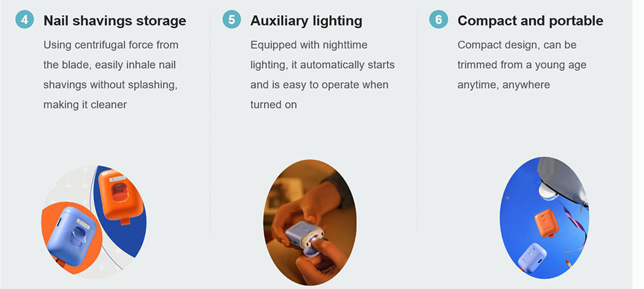The image size is (644, 289).
Task: Click the nighttime lighting description paragraph
Action: click(322, 75)
